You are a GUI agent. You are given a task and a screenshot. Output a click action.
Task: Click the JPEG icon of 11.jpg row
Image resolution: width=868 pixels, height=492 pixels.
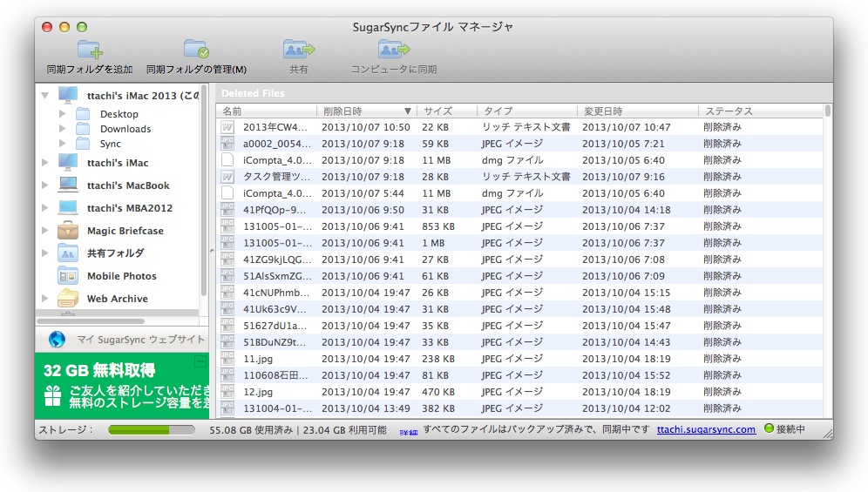[x=227, y=359]
